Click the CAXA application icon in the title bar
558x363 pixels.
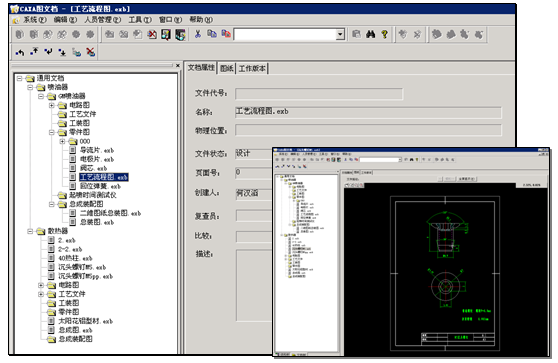(x=14, y=9)
